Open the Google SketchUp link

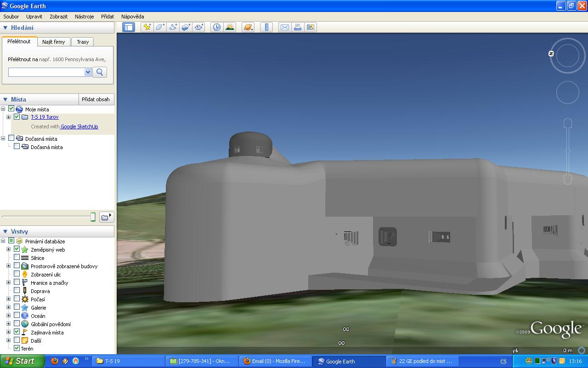coord(79,126)
